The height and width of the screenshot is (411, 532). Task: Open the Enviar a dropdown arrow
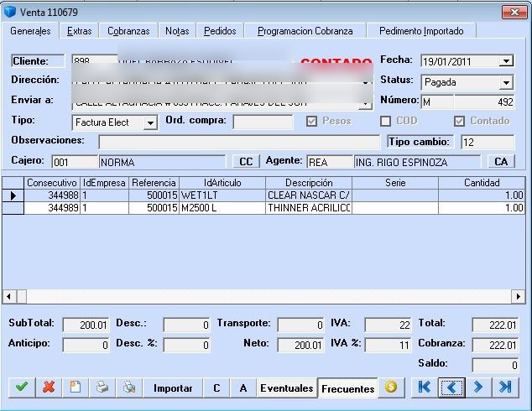(x=365, y=104)
